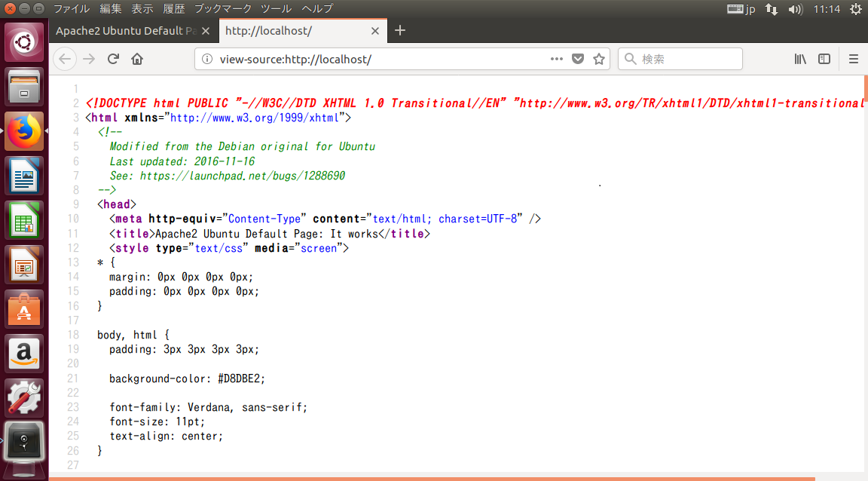Toggle the Firefox sidebar view
Image resolution: width=868 pixels, height=481 pixels.
[824, 59]
